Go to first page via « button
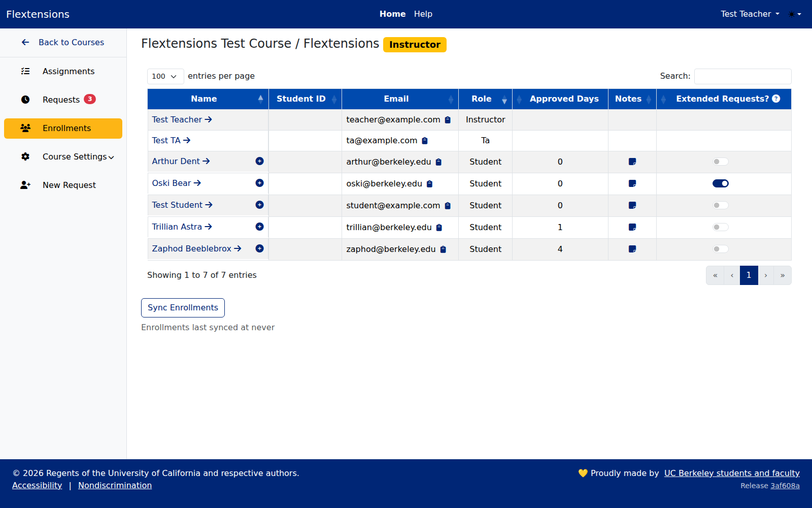Viewport: 812px width, 508px height. point(715,275)
